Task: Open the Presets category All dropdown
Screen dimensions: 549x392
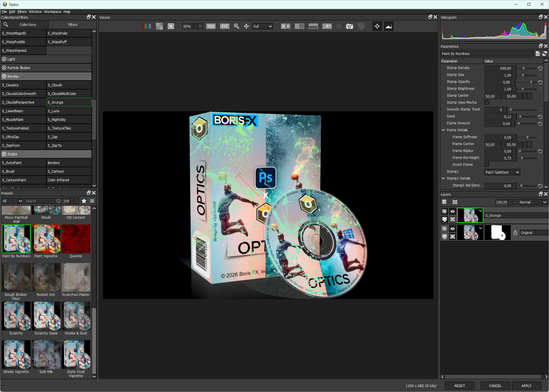Action: coord(12,201)
